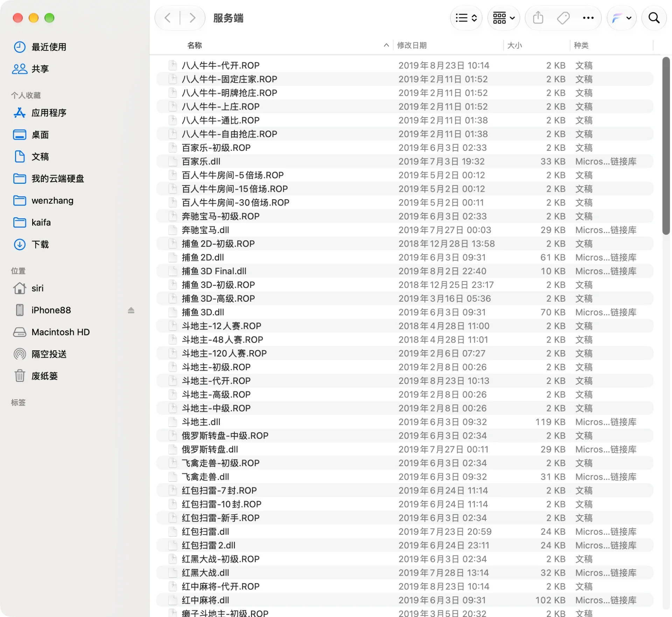Click the Tags toolbar icon

point(563,18)
